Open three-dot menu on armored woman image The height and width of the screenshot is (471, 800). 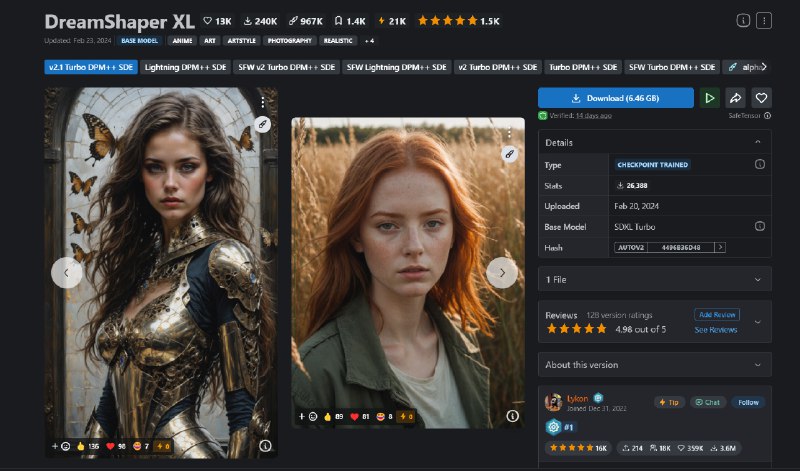[263, 103]
